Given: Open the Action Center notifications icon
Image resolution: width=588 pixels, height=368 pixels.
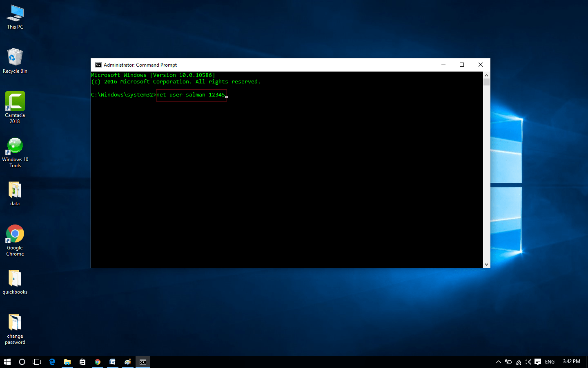Looking at the screenshot, I should [538, 362].
